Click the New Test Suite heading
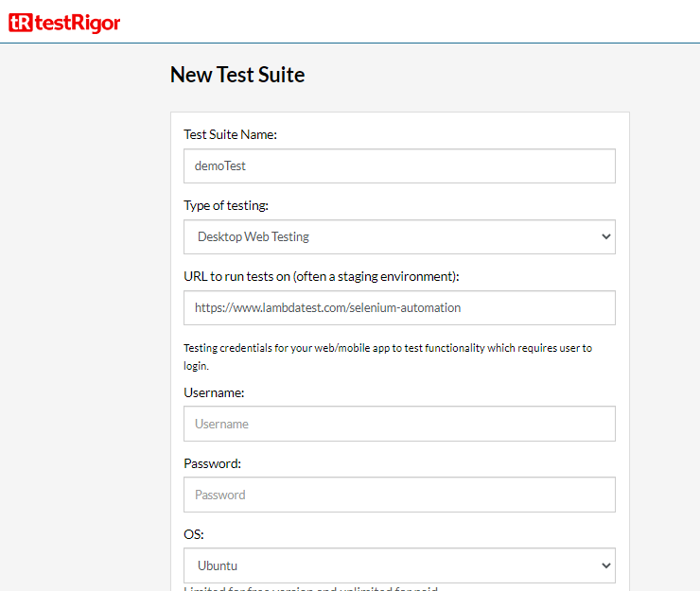The height and width of the screenshot is (591, 700). (x=237, y=75)
